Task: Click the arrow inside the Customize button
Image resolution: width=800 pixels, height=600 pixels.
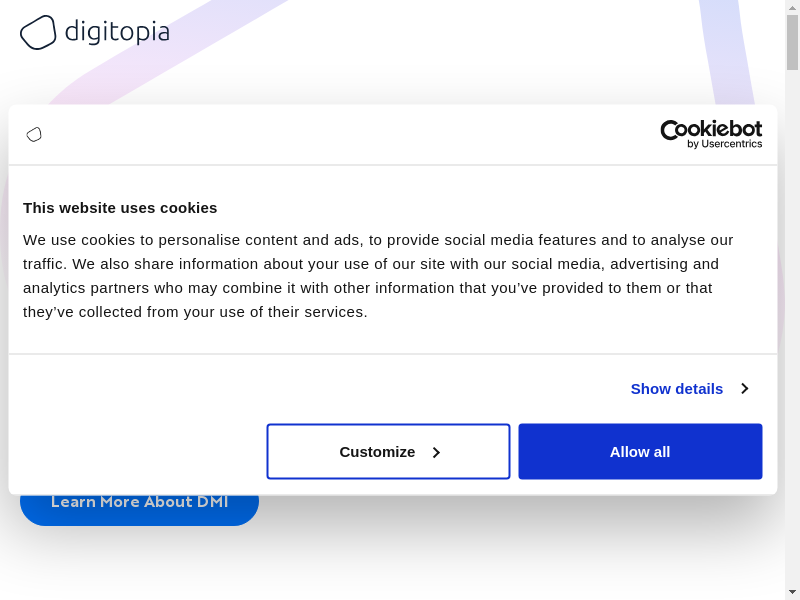Action: click(x=436, y=452)
